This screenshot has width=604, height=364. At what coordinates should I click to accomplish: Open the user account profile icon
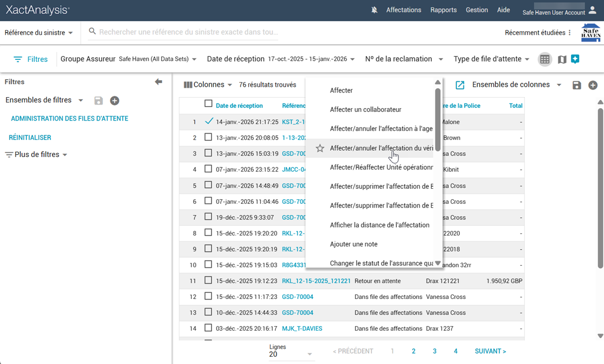click(x=593, y=10)
